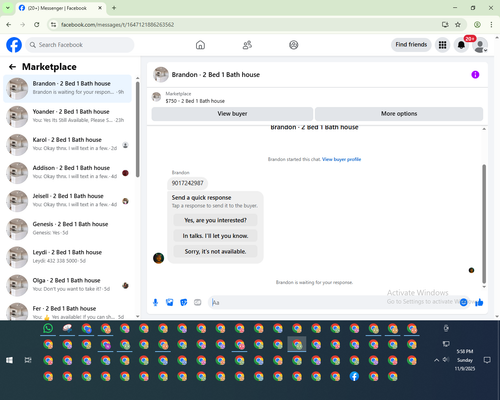Open the Addison conversation
The height and width of the screenshot is (400, 500).
pos(67,173)
